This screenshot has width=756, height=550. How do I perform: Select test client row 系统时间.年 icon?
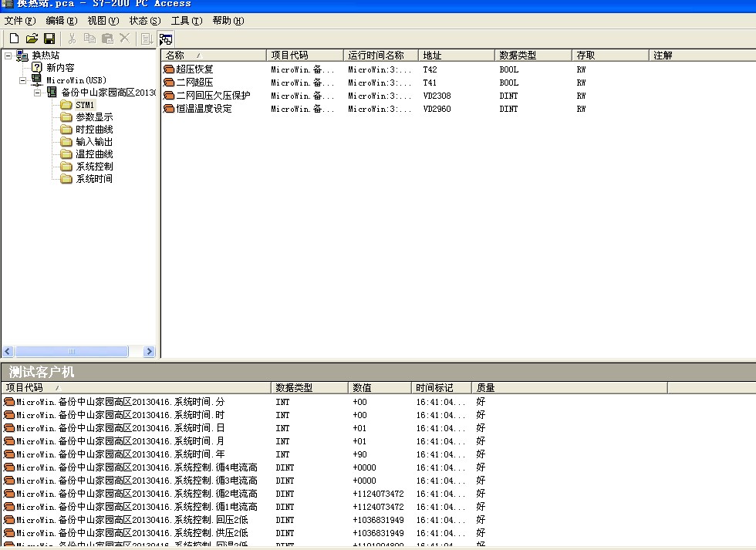coord(8,454)
